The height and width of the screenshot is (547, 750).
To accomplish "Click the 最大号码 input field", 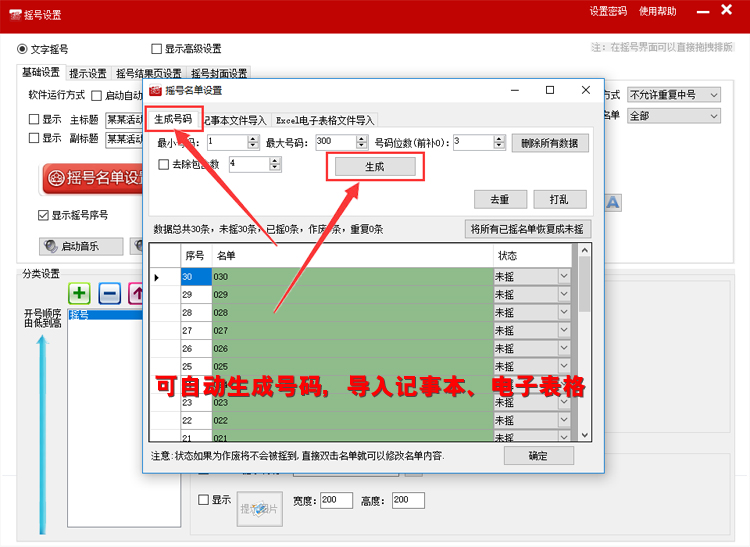I will click(x=335, y=142).
